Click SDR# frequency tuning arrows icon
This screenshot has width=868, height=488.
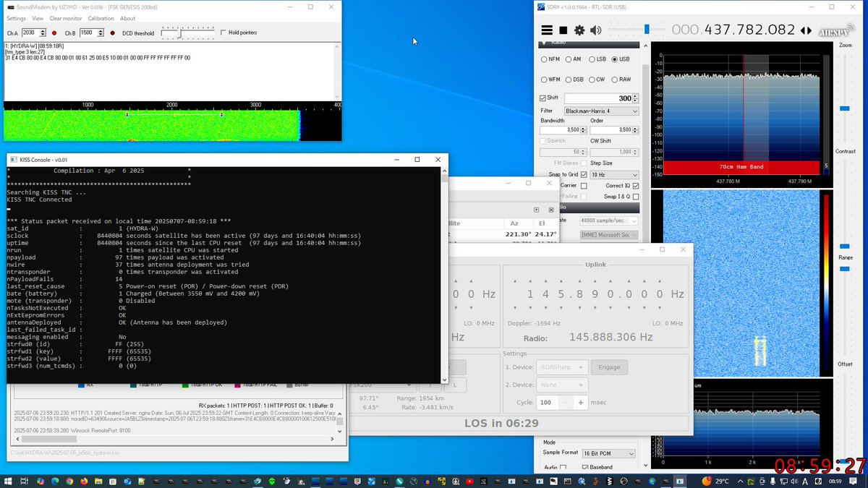coord(806,30)
